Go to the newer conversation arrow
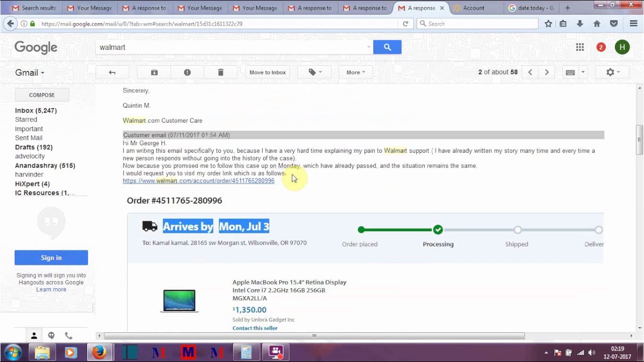 pos(530,72)
